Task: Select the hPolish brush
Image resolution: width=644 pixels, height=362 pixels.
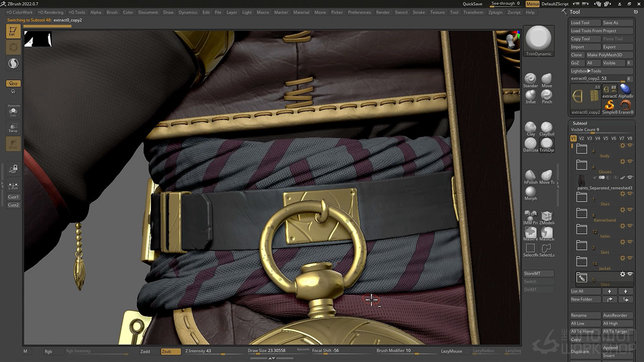Action: pos(530,176)
